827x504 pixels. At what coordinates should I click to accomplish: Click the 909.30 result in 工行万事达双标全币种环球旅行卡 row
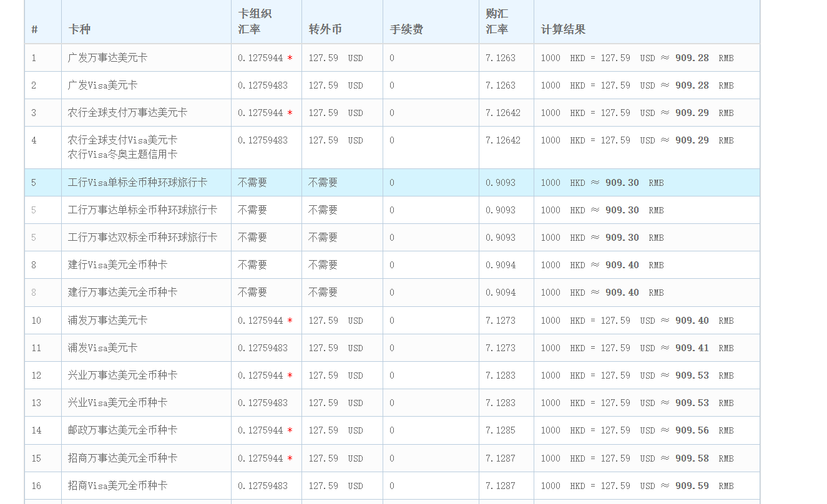coord(622,238)
